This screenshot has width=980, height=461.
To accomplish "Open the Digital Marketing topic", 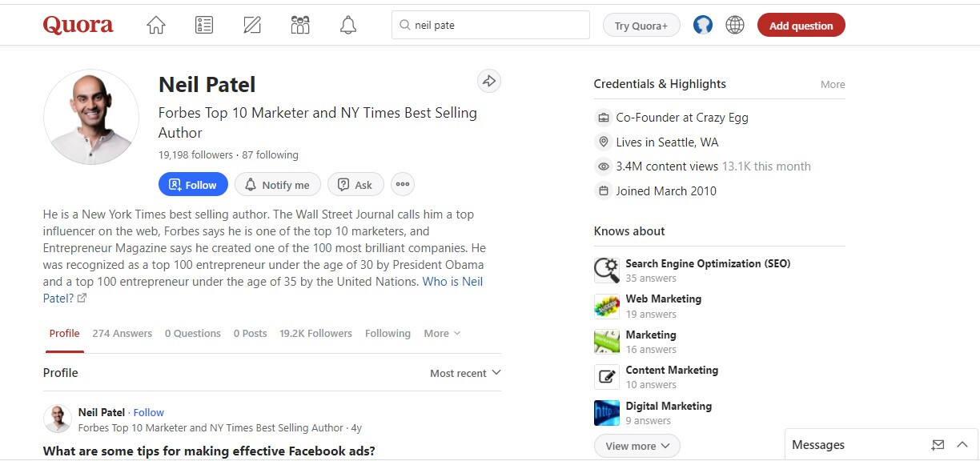I will [x=669, y=406].
